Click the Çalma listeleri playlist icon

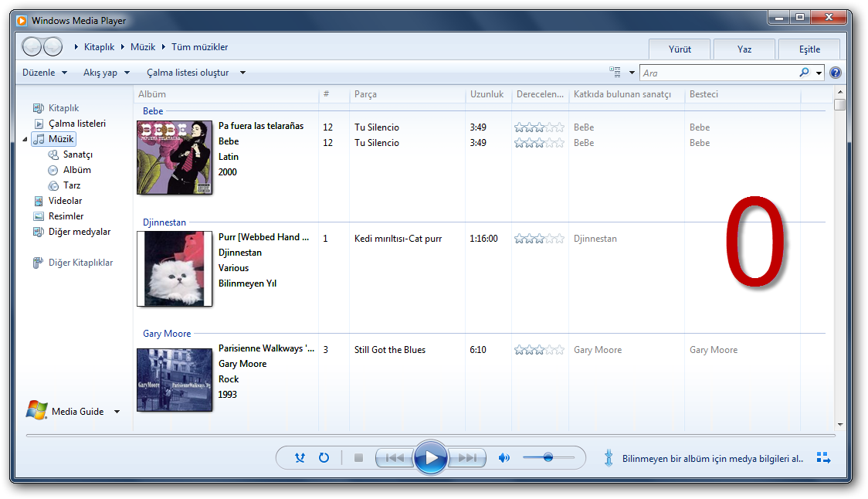tap(39, 124)
